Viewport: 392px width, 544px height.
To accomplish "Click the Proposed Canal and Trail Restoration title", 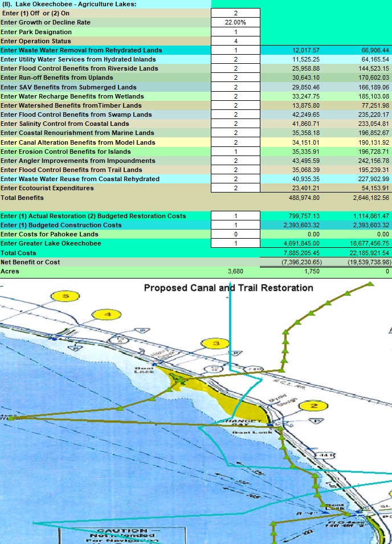I will point(228,288).
